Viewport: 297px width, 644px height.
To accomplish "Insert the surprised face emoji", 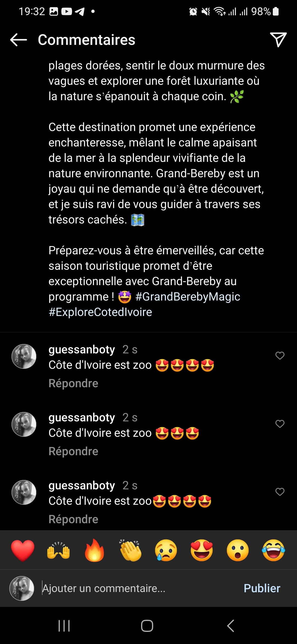I will pos(238,550).
